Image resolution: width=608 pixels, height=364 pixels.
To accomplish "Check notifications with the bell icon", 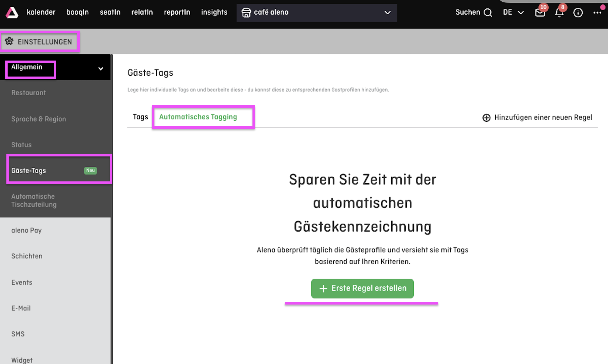I will 559,12.
